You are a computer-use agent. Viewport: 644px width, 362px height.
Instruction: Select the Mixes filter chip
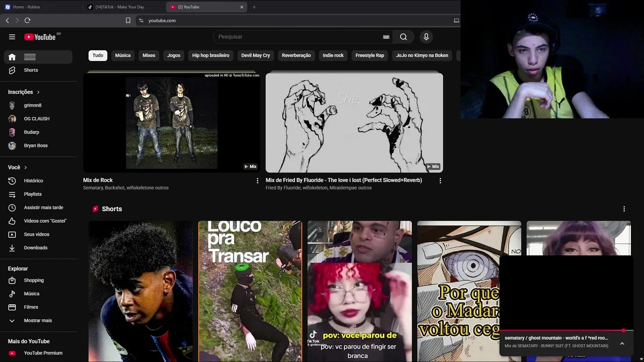tap(149, 55)
